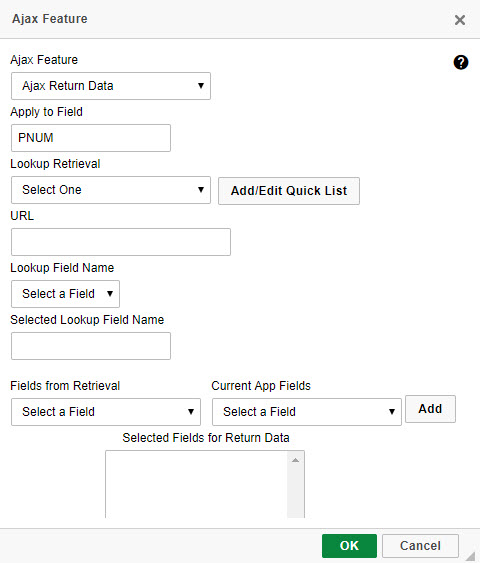Click the Selected Fields for Return Data list
The width and height of the screenshot is (480, 563).
(x=196, y=484)
